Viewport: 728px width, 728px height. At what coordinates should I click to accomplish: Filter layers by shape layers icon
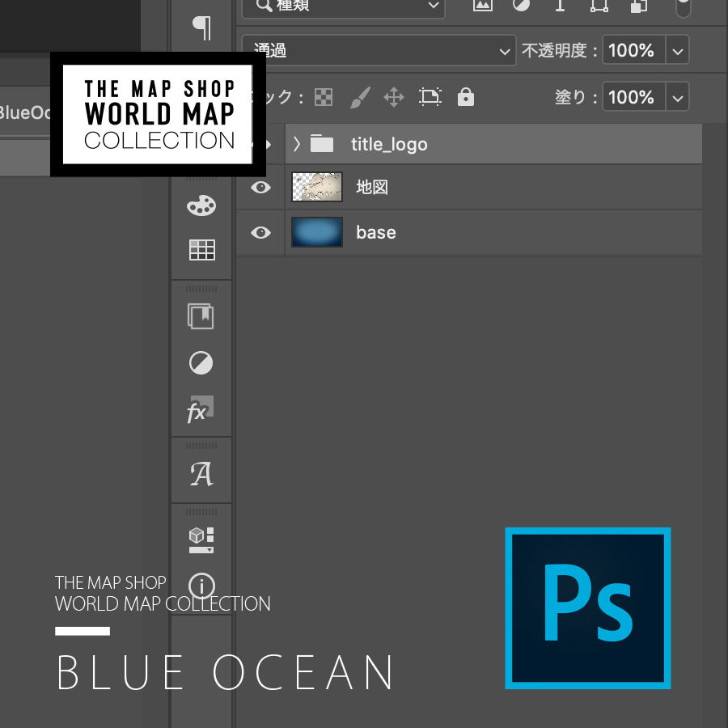point(599,5)
